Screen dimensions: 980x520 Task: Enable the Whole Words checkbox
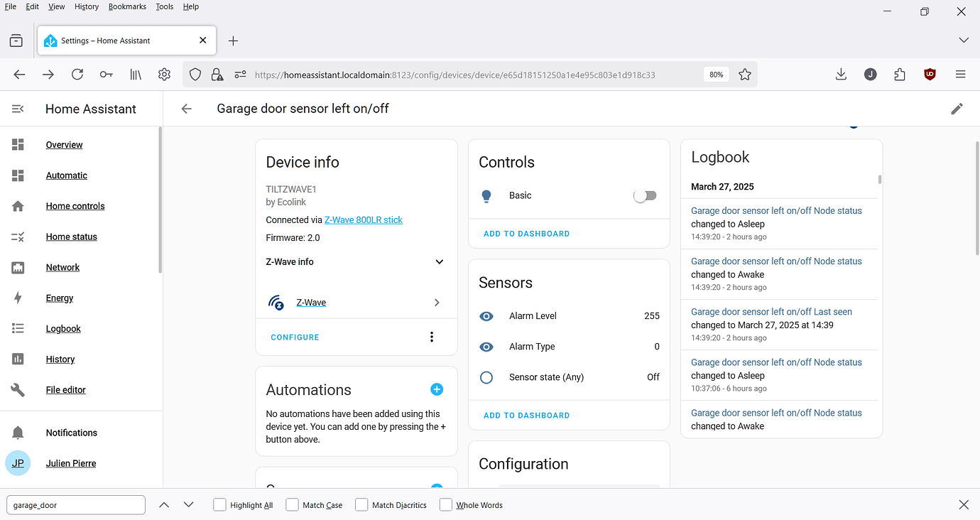[445, 504]
